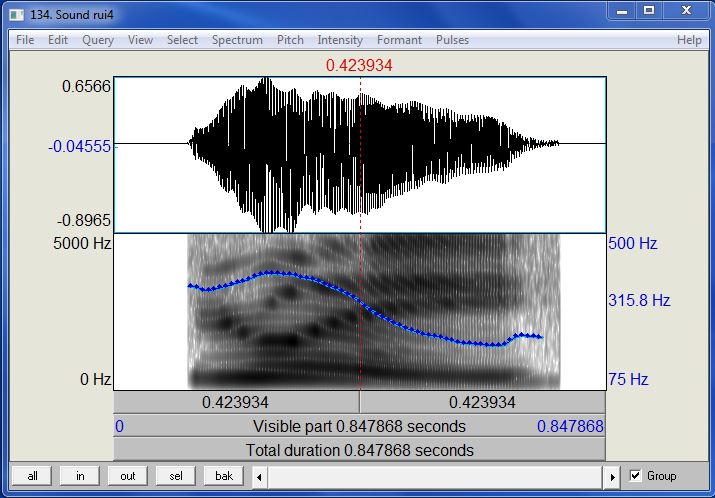The height and width of the screenshot is (498, 715).
Task: Click the Praat window icon in title bar
Action: click(x=17, y=15)
